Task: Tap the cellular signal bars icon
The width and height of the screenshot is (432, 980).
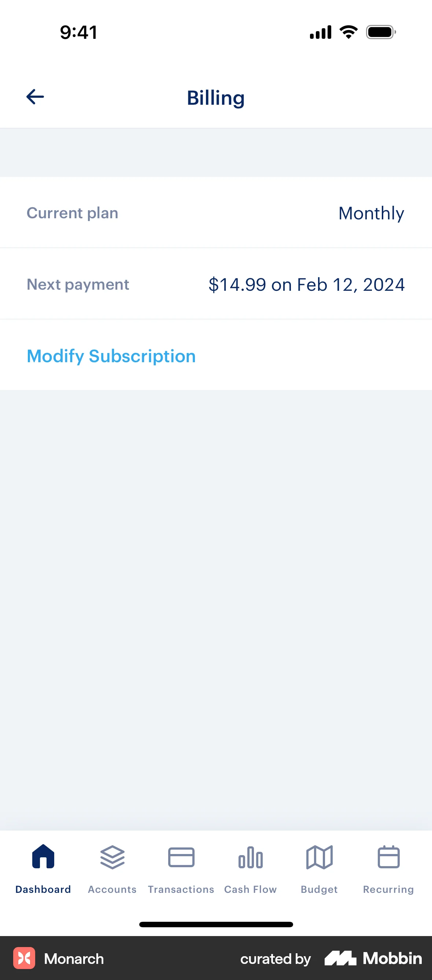Action: click(321, 32)
